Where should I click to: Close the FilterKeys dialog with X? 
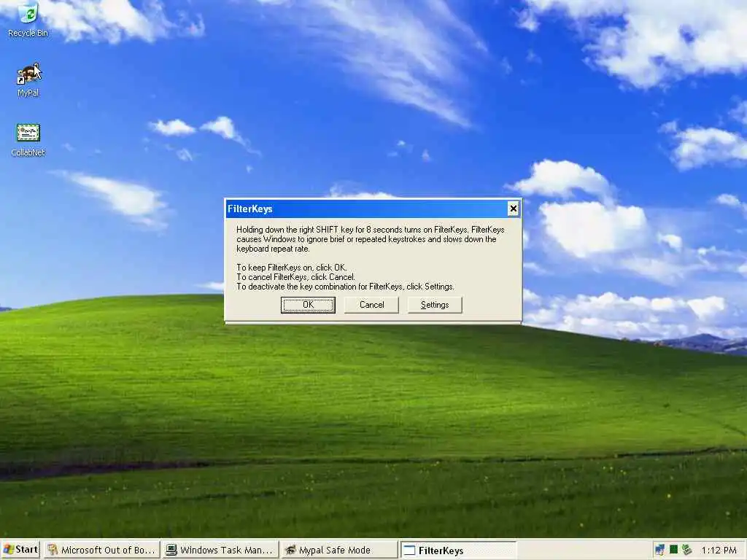513,209
